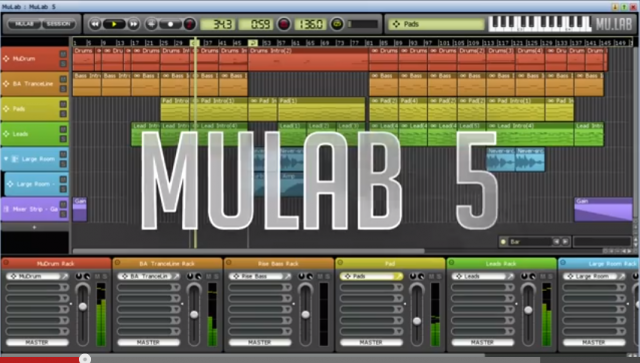Click the BA TranceLine Rack volume fader knob
640x363 pixels.
tap(194, 314)
